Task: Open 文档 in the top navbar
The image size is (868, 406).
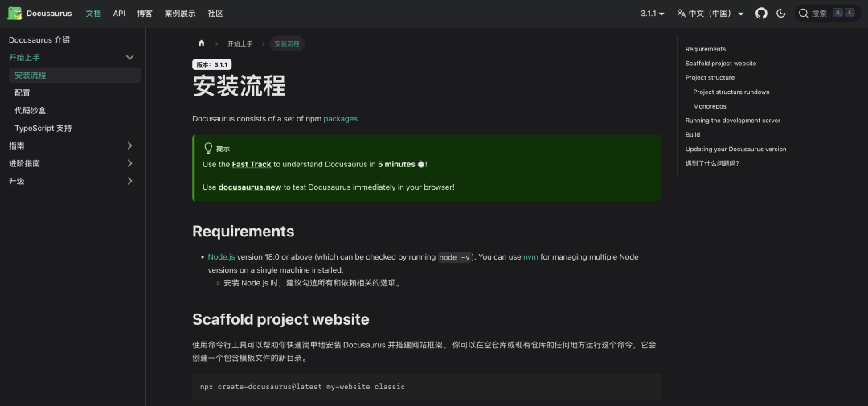Action: 93,14
